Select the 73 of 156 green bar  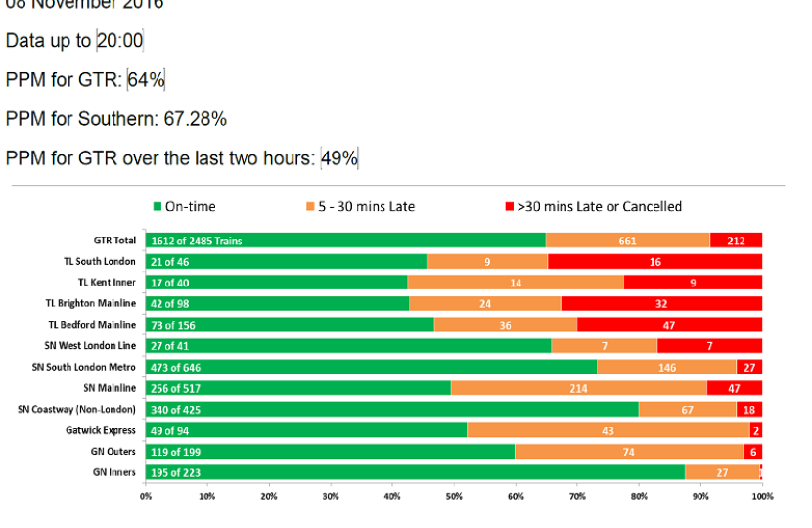(290, 325)
